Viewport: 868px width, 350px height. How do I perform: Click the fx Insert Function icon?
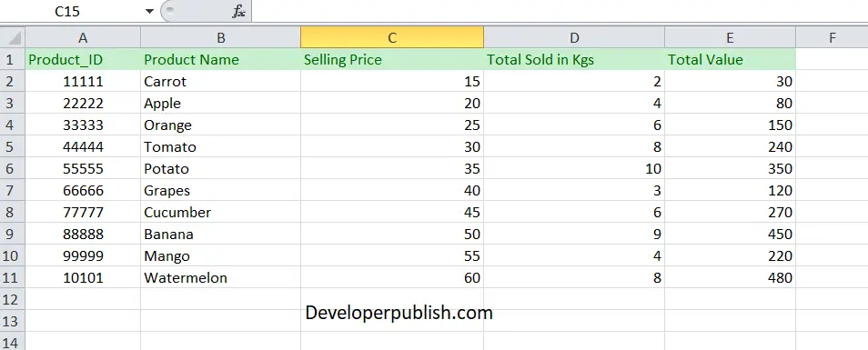pos(238,11)
